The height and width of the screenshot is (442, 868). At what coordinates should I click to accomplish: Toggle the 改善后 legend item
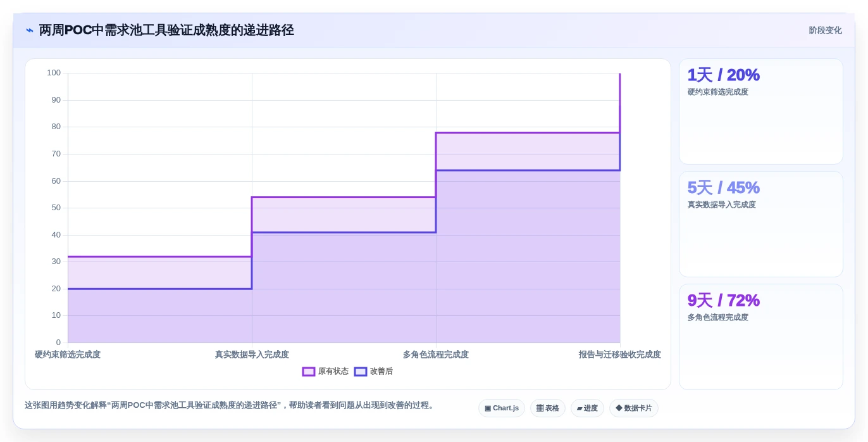point(373,372)
